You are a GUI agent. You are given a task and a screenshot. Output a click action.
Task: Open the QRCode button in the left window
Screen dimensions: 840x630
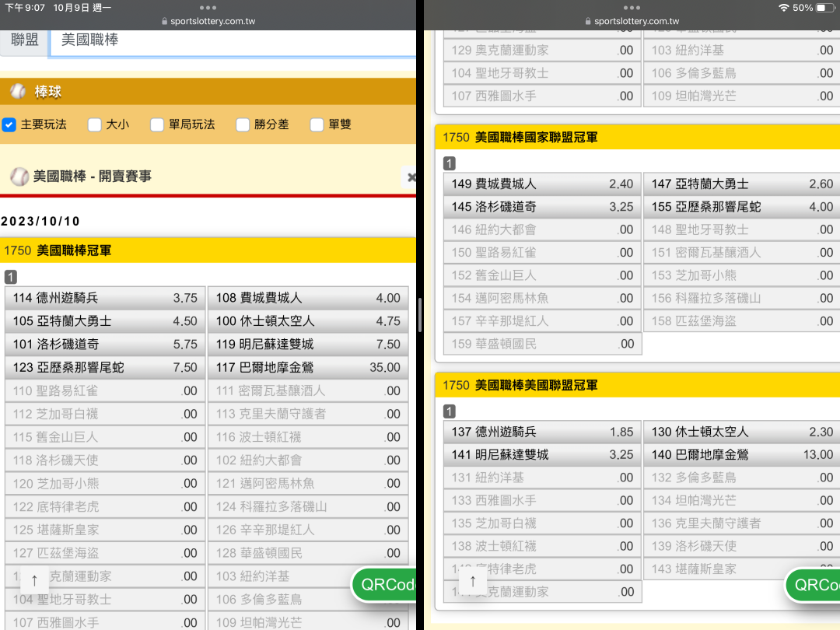coord(384,584)
